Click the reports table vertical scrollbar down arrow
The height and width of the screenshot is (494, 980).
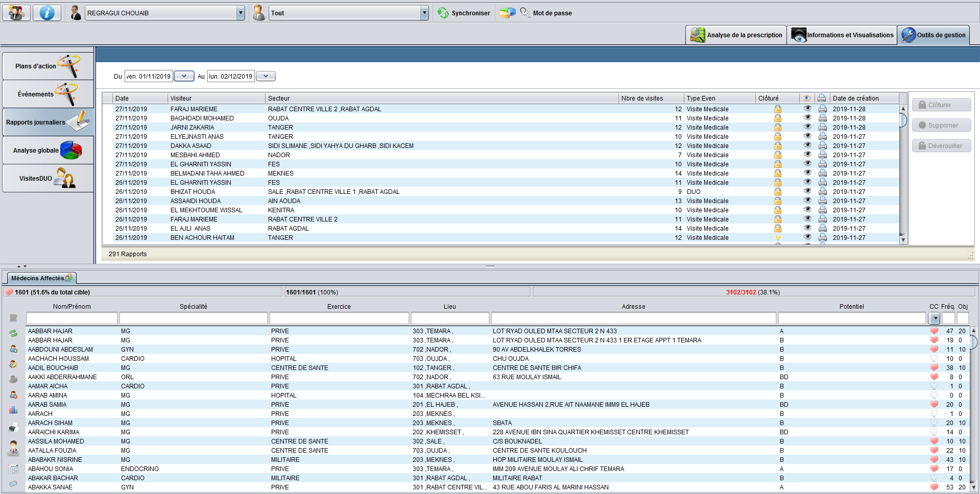point(902,239)
